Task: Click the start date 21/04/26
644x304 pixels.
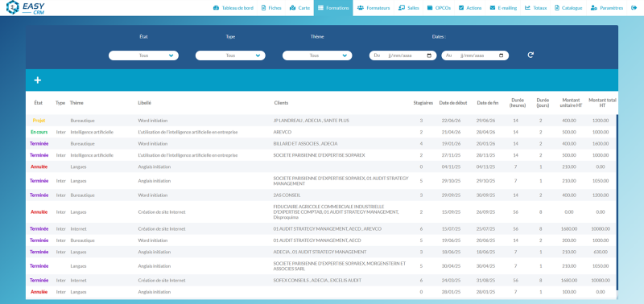Action: 451,132
